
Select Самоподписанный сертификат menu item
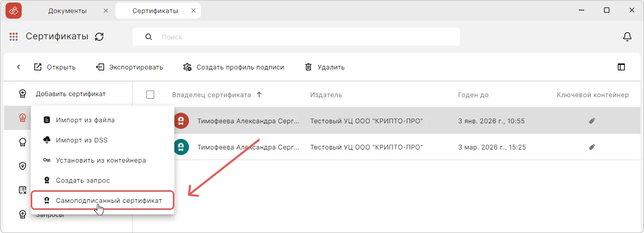pos(109,200)
